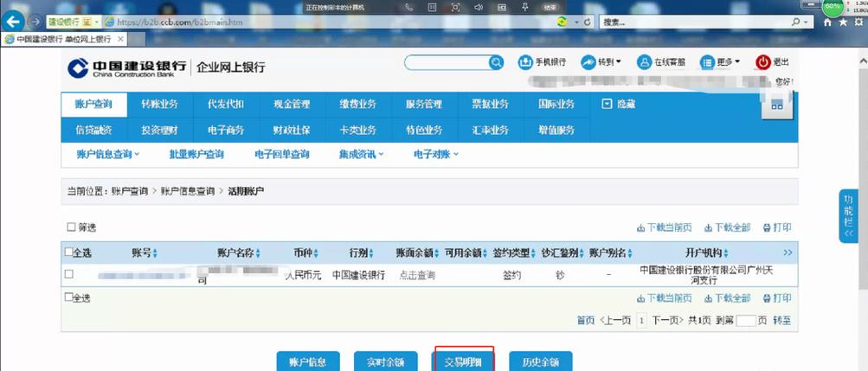Click 首页 pagination link
Screen dimensions: 868x371
[x=586, y=320]
